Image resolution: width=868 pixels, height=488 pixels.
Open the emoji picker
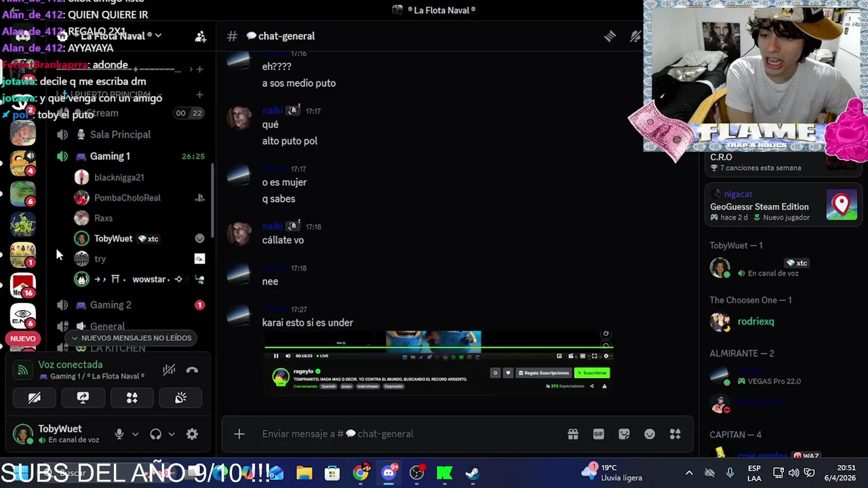[x=650, y=434]
